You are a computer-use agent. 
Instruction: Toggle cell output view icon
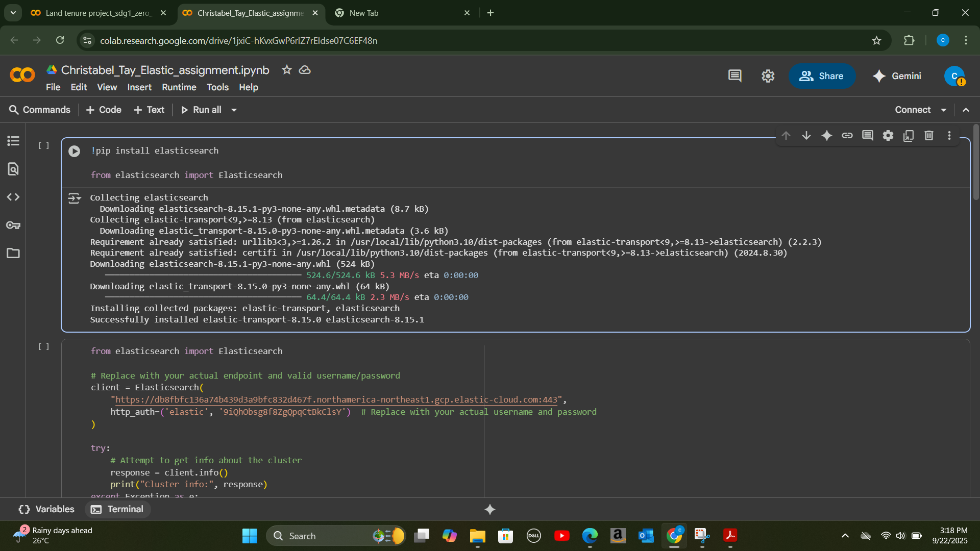point(75,198)
